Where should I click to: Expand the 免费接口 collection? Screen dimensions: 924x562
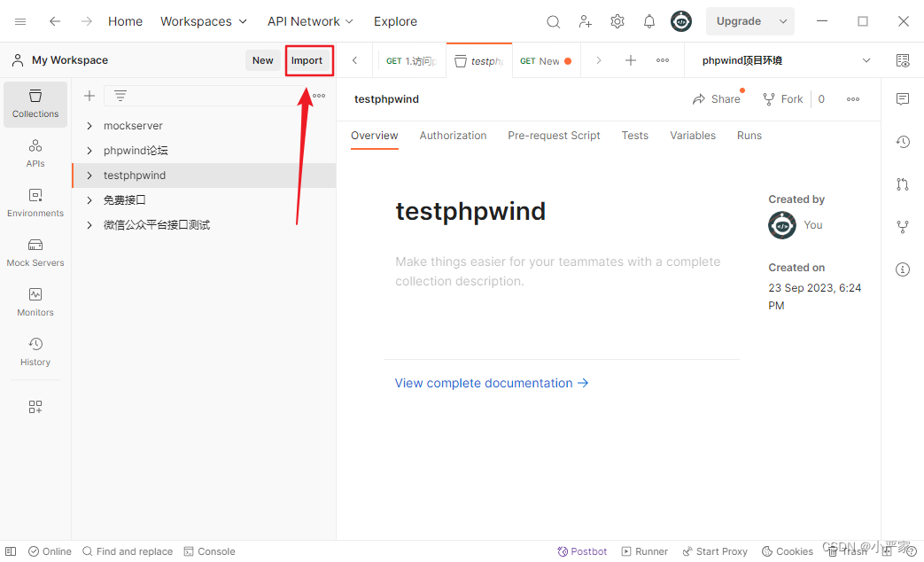click(x=89, y=200)
